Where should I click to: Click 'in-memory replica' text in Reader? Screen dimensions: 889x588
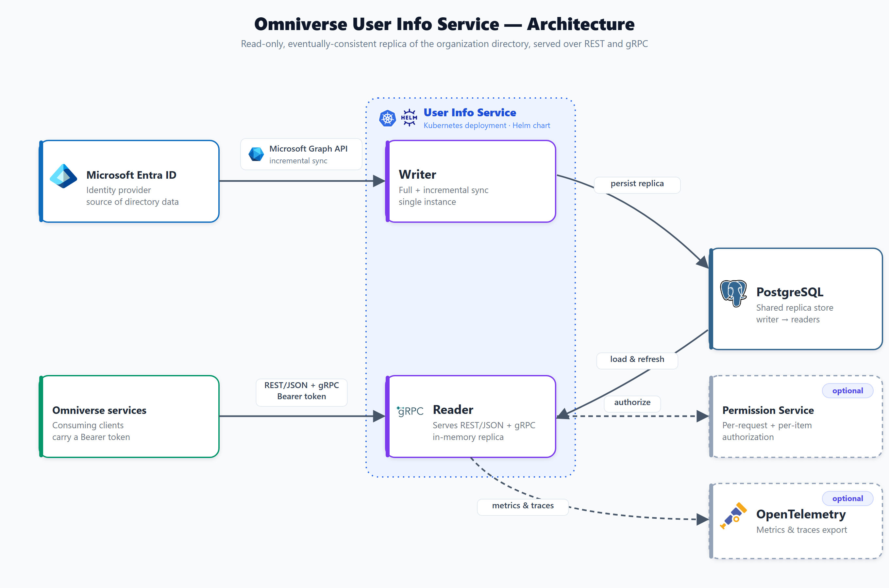pyautogui.click(x=468, y=437)
